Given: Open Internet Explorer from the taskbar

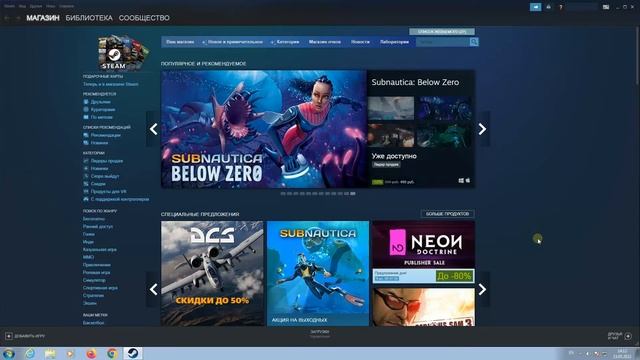Looking at the screenshot, I should pyautogui.click(x=30, y=353).
